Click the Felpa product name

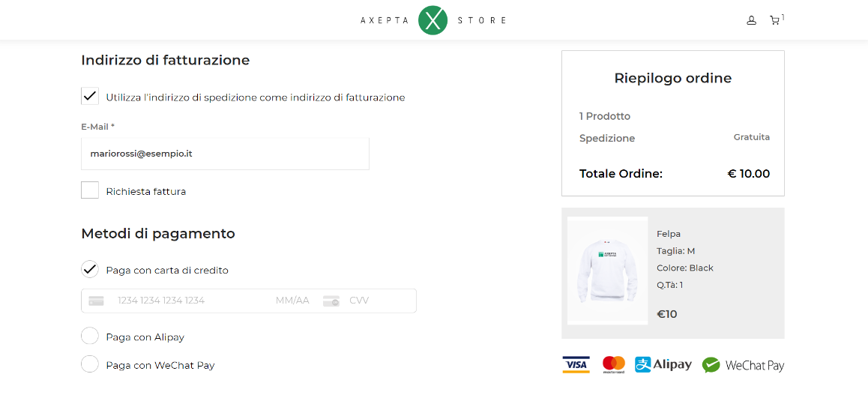pos(669,234)
